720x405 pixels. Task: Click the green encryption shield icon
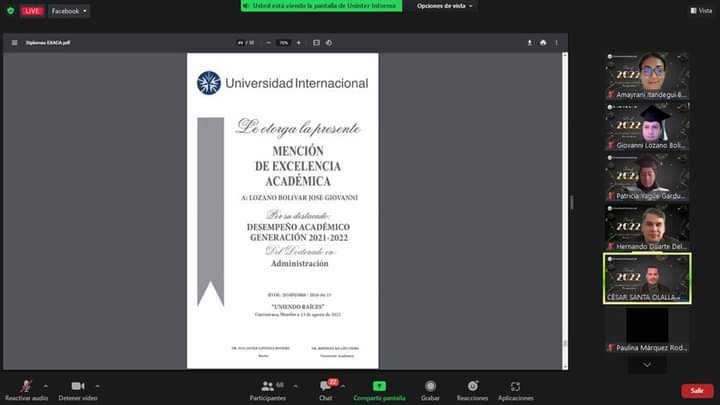click(11, 11)
